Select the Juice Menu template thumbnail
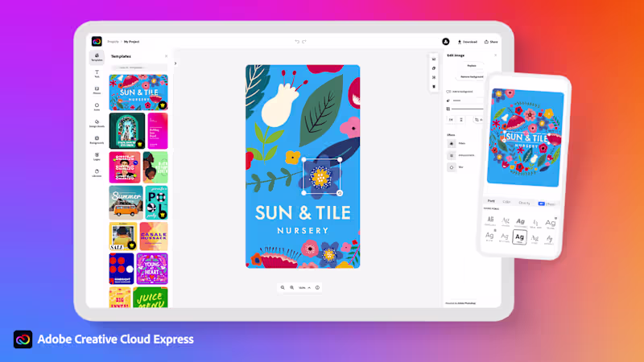 coord(151,298)
